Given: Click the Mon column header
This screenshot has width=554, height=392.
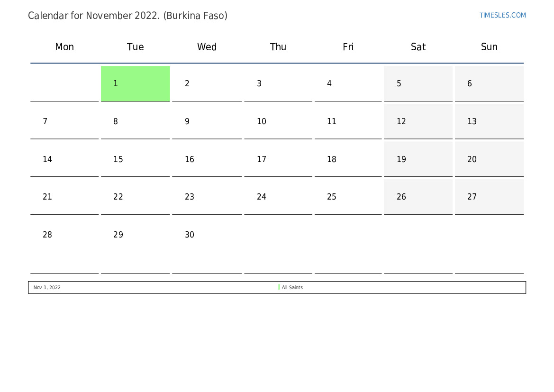Looking at the screenshot, I should pos(64,47).
